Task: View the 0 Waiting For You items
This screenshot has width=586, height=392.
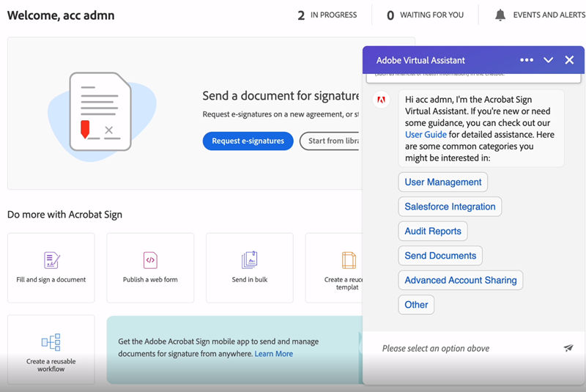Action: click(x=426, y=15)
